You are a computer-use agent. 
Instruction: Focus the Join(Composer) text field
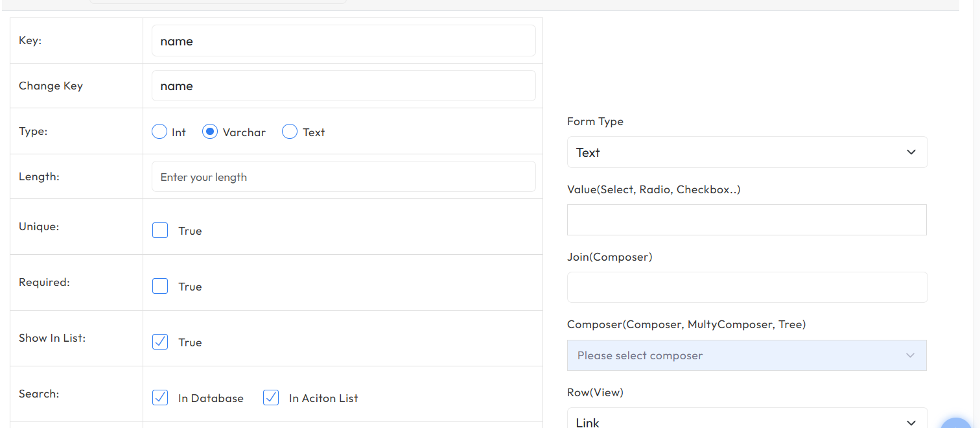(x=747, y=287)
